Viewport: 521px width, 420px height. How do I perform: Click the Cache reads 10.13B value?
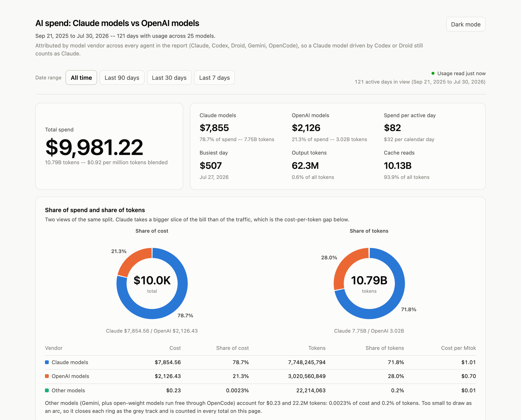(x=398, y=165)
